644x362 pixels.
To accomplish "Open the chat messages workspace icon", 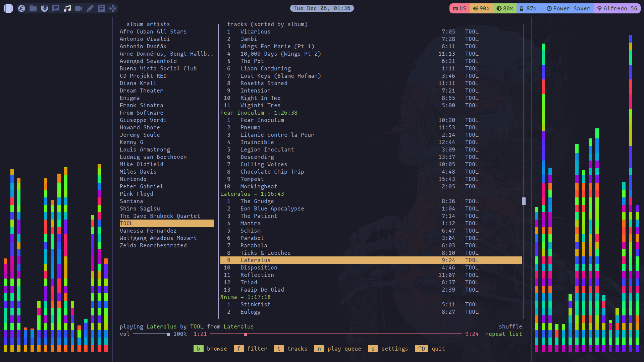I will click(x=56, y=8).
